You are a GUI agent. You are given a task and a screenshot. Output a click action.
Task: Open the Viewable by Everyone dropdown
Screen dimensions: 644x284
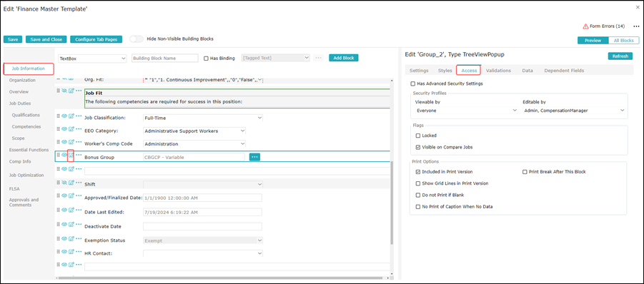tap(466, 111)
